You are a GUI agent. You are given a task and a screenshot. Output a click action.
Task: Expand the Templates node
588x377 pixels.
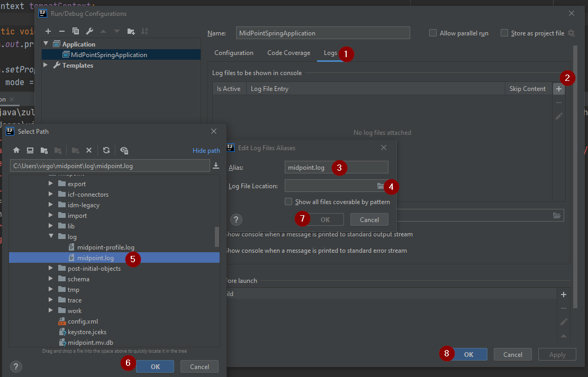45,65
